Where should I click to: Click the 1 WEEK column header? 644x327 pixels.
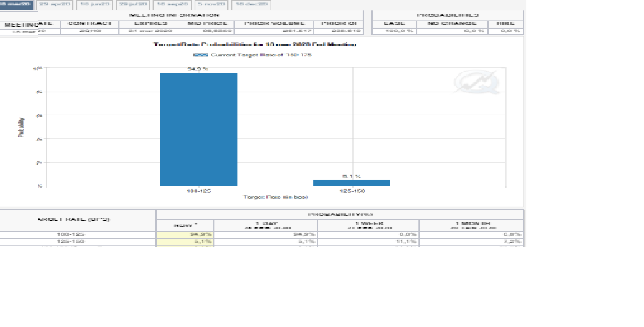tap(368, 225)
